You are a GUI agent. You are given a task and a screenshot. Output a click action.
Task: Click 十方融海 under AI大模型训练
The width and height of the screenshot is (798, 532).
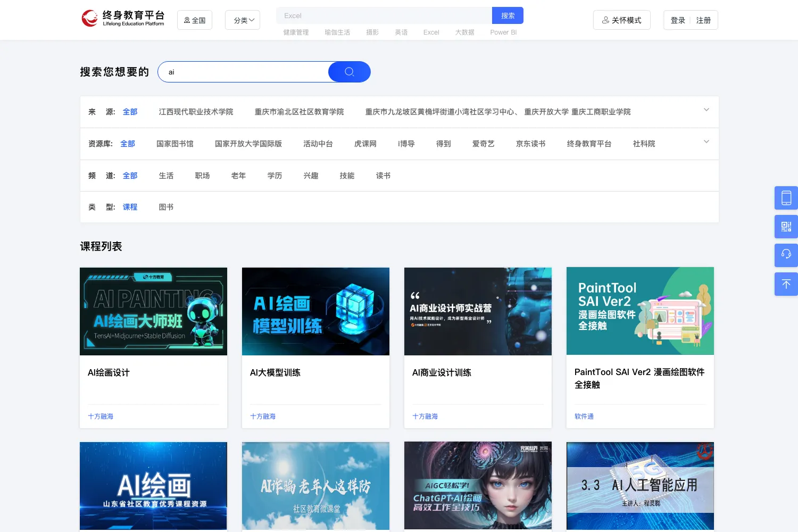(x=263, y=417)
